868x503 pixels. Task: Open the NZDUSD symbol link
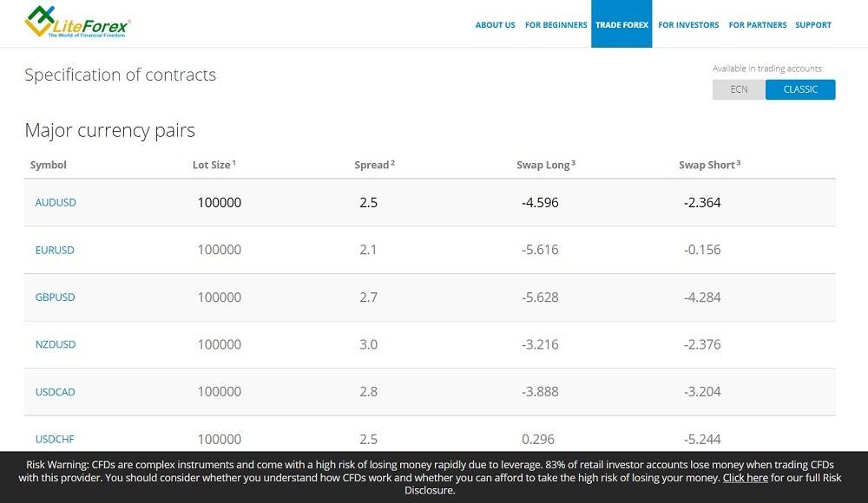(56, 344)
